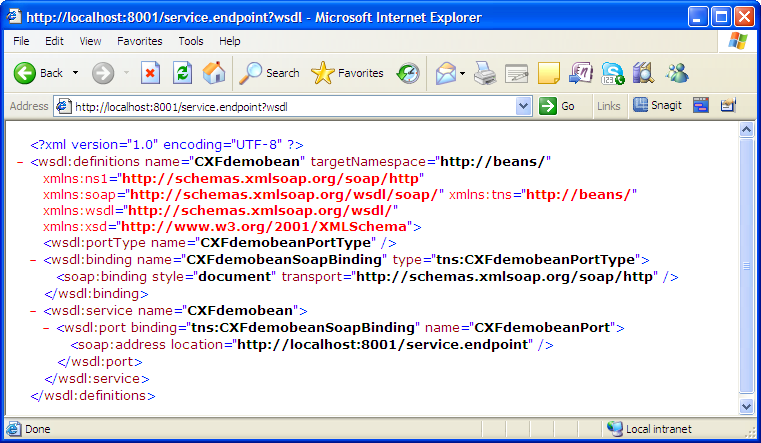This screenshot has width=761, height=443.
Task: Open the Messenger people icon
Action: tap(677, 73)
